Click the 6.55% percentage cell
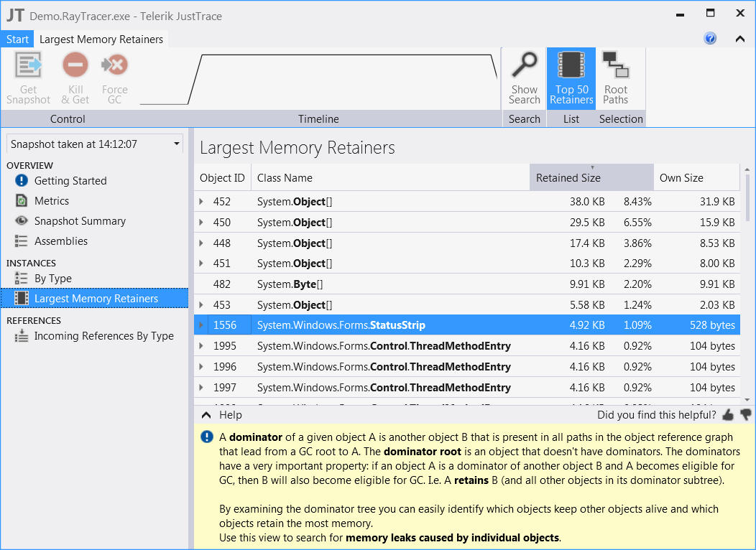The image size is (756, 550). tap(637, 222)
